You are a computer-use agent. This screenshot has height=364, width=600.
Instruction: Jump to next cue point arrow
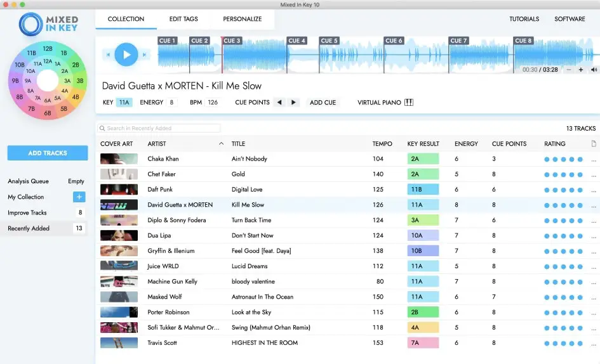coord(293,103)
